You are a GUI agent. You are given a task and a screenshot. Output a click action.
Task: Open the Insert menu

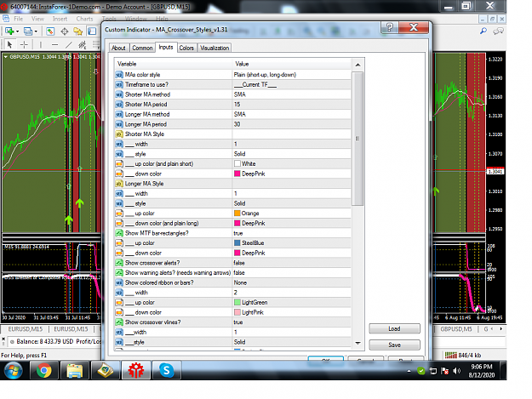tap(60, 19)
